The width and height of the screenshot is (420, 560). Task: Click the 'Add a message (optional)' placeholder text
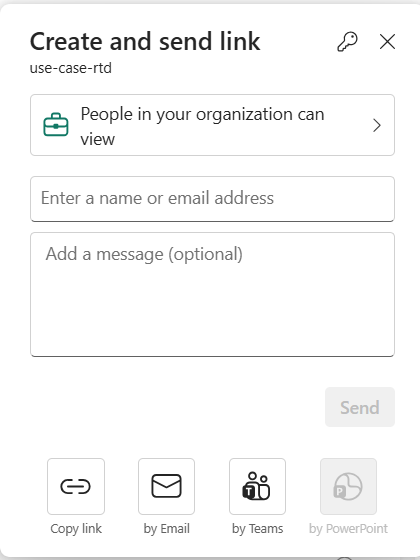click(x=144, y=254)
